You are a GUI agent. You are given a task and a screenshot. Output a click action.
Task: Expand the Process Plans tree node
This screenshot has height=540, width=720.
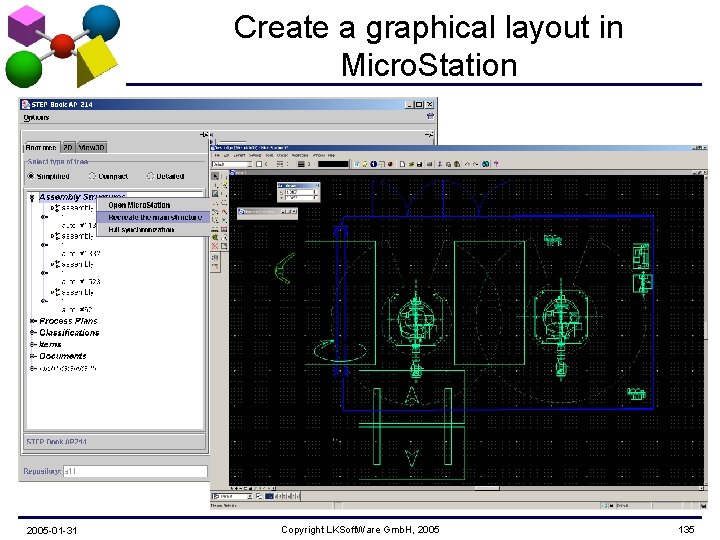(33, 321)
